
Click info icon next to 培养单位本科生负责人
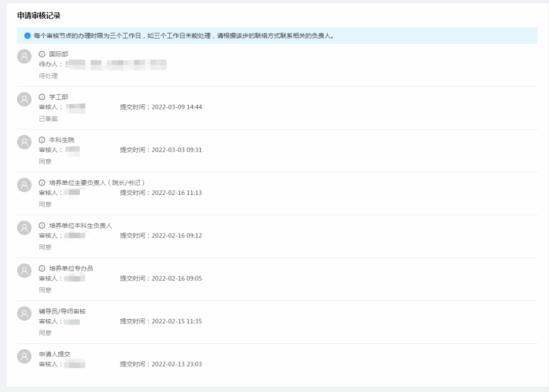[42, 225]
